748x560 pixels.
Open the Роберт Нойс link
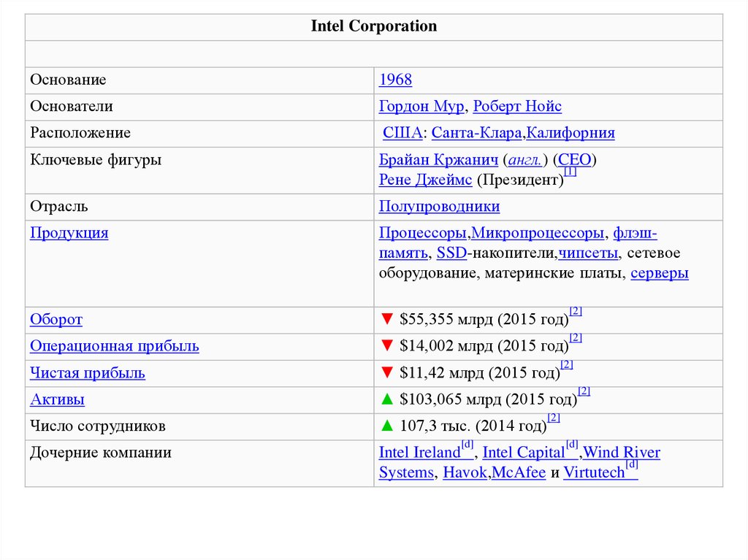(517, 107)
